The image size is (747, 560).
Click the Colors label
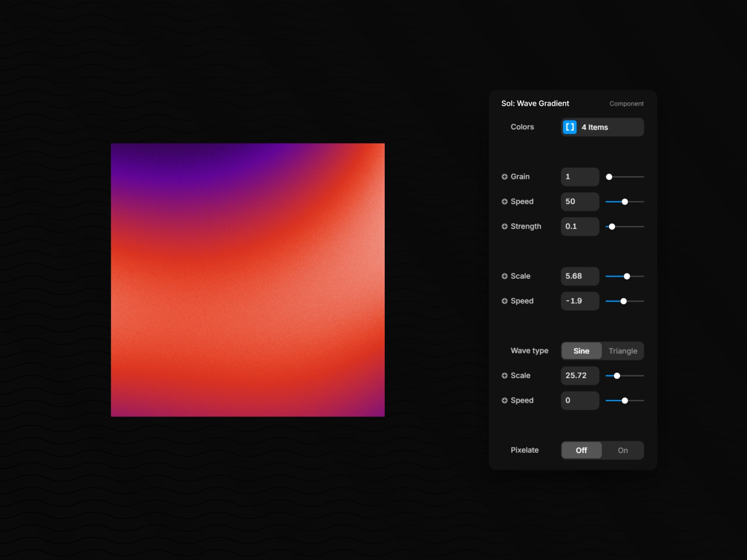pyautogui.click(x=522, y=127)
